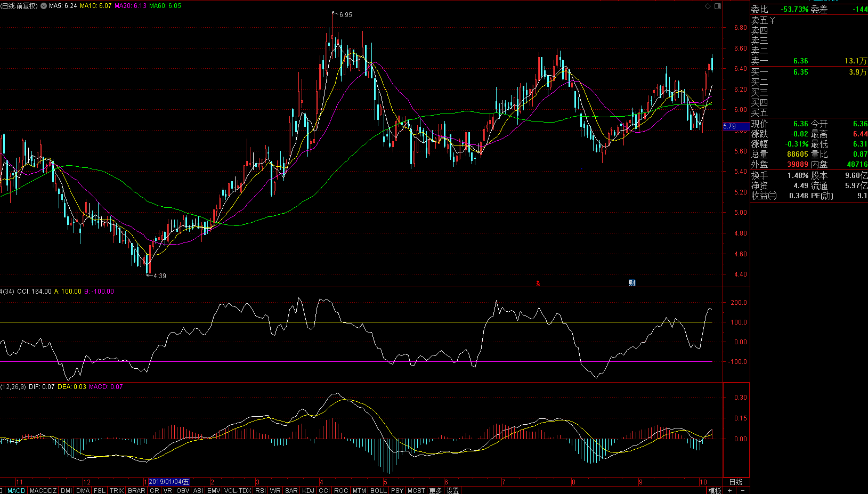Click 更多 to show more indicators
Viewport: 868px width, 494px height.
[435, 490]
